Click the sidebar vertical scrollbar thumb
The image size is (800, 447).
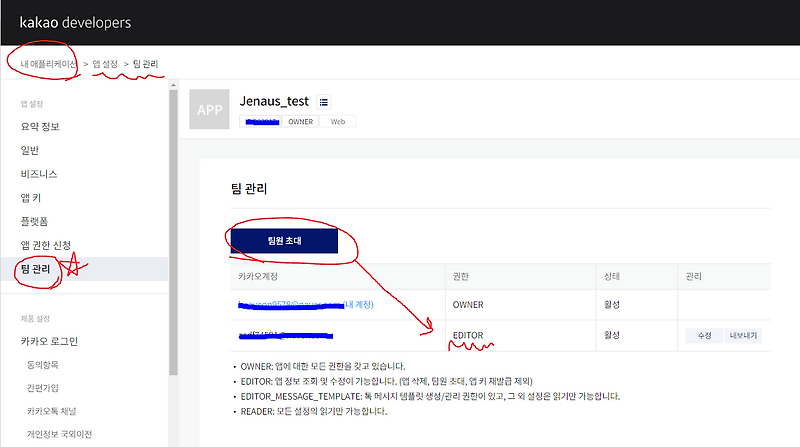173,233
